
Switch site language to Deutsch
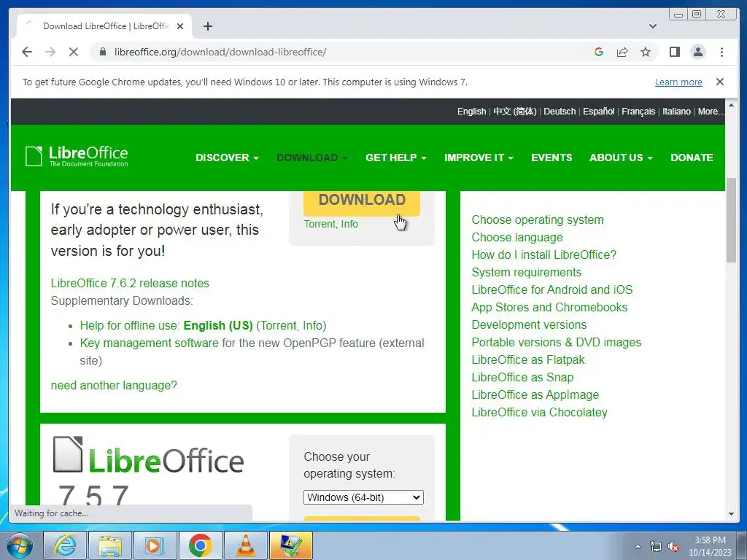pyautogui.click(x=560, y=112)
